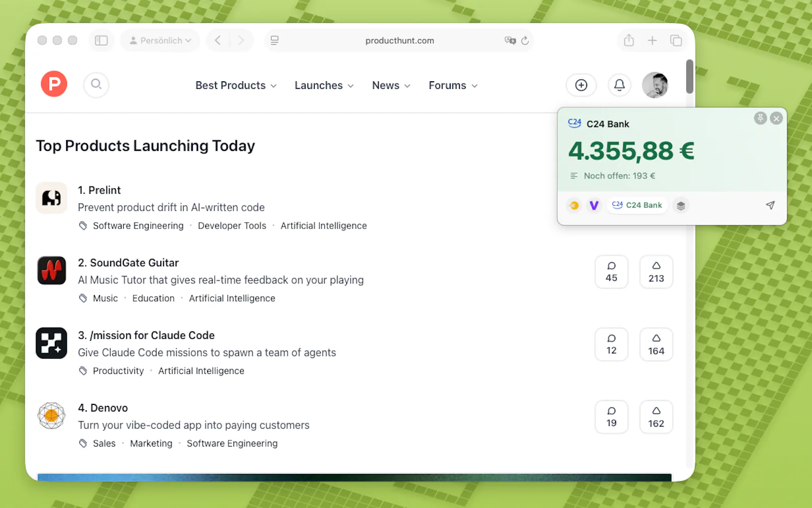The width and height of the screenshot is (812, 508).
Task: Expand the Best Products menu
Action: click(236, 85)
